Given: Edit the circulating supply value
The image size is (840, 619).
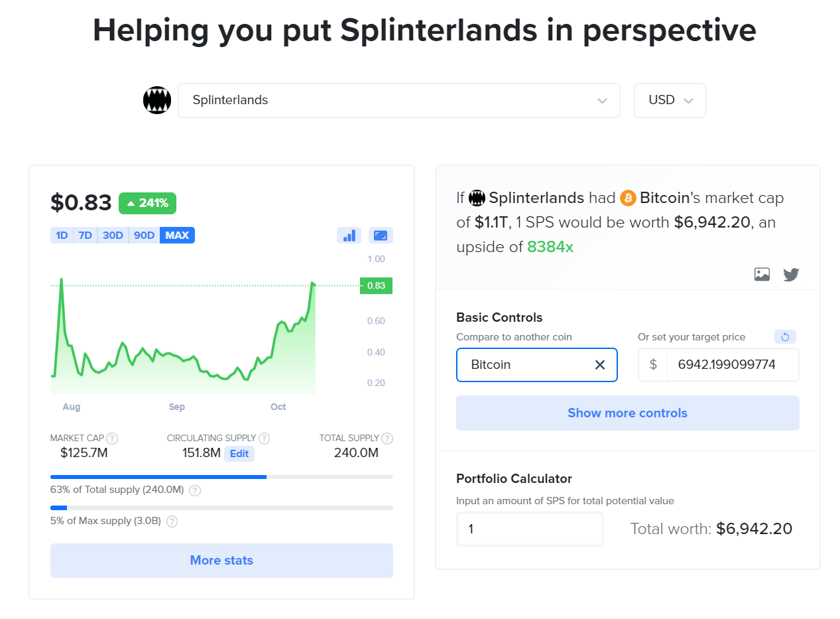Looking at the screenshot, I should (239, 454).
